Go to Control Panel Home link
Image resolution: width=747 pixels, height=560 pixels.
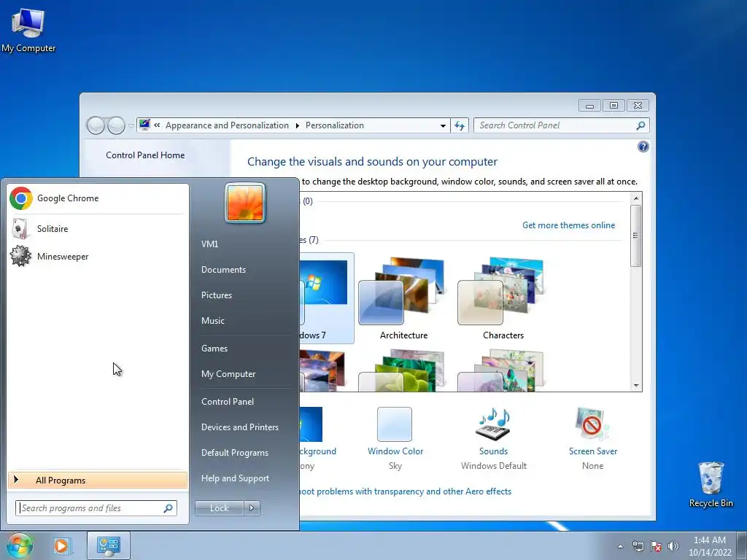pos(145,155)
